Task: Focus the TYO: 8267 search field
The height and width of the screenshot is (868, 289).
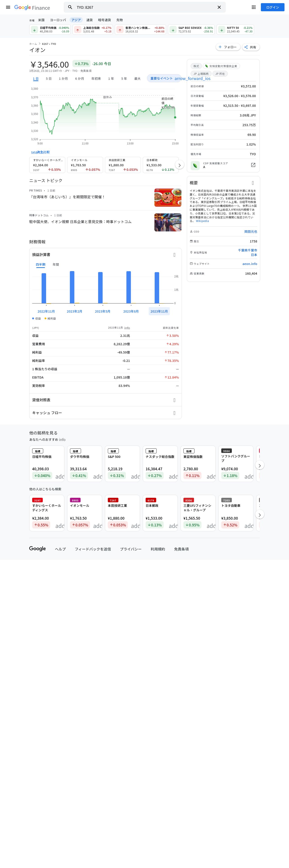Action: (144, 7)
